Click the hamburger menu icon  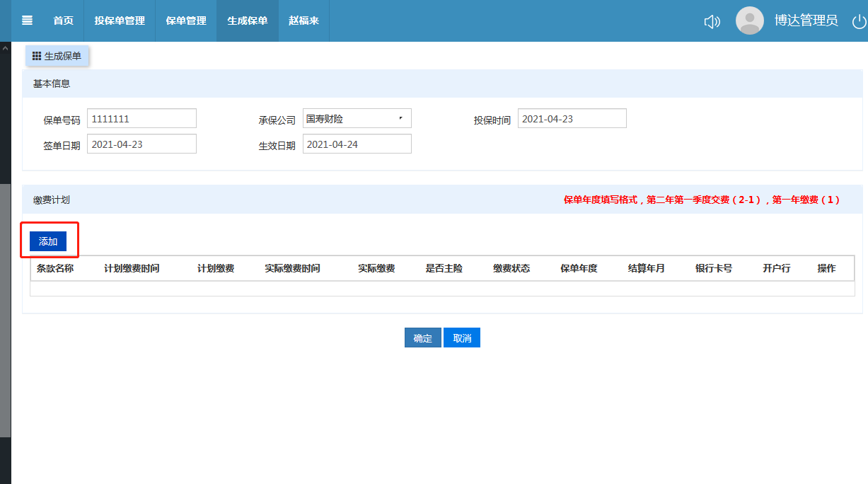27,21
